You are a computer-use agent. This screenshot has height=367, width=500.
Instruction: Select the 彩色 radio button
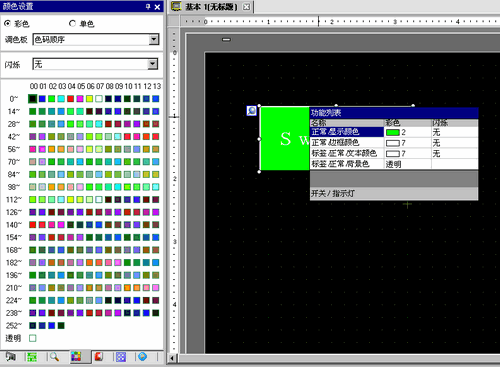[x=8, y=23]
